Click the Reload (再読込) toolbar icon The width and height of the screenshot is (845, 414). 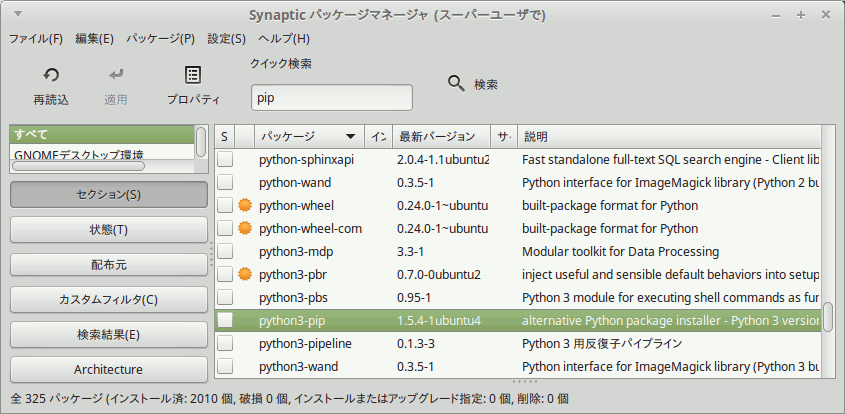51,75
